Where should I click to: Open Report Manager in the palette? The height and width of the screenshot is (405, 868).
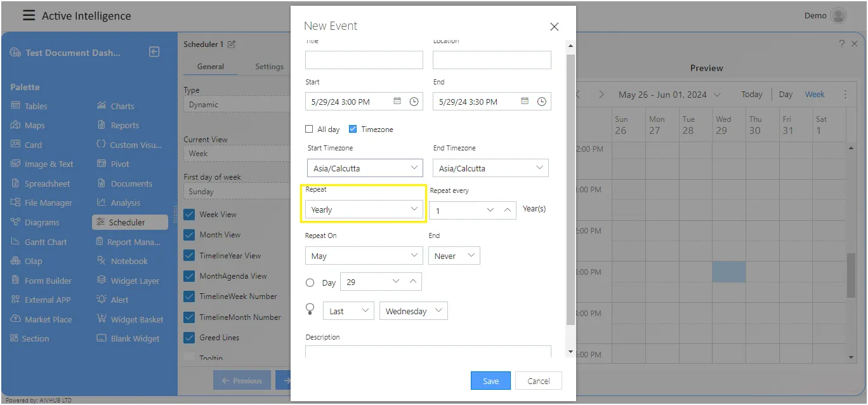click(128, 242)
